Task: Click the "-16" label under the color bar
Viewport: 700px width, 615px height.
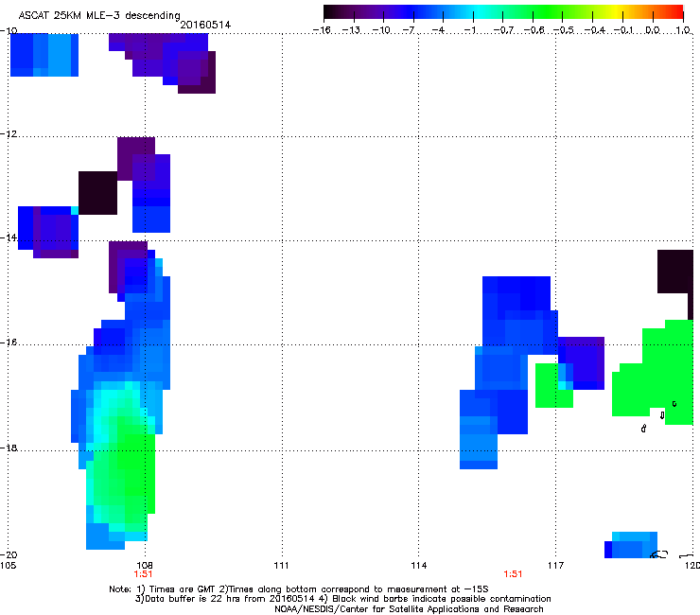Action: click(x=322, y=30)
